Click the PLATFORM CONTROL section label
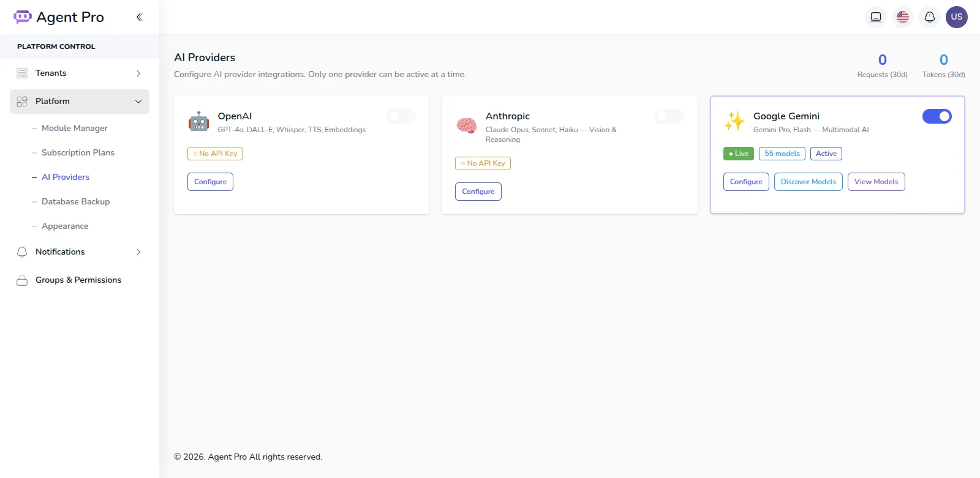 click(56, 47)
